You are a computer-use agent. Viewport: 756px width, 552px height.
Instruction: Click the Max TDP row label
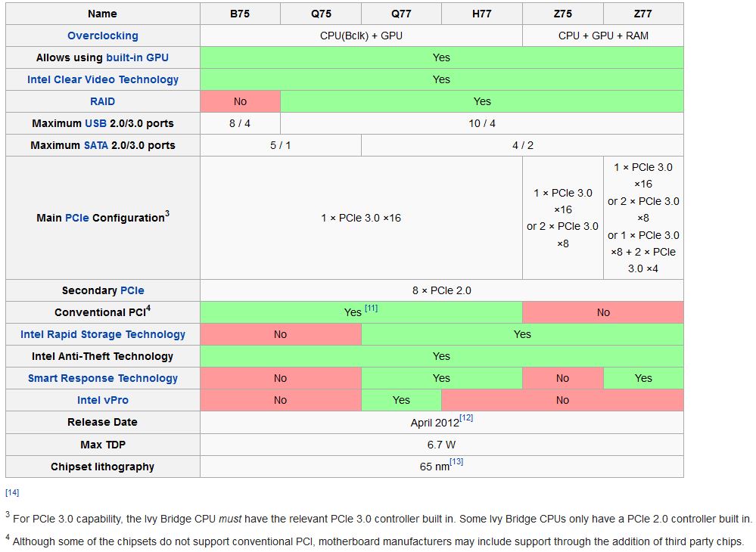(x=103, y=445)
